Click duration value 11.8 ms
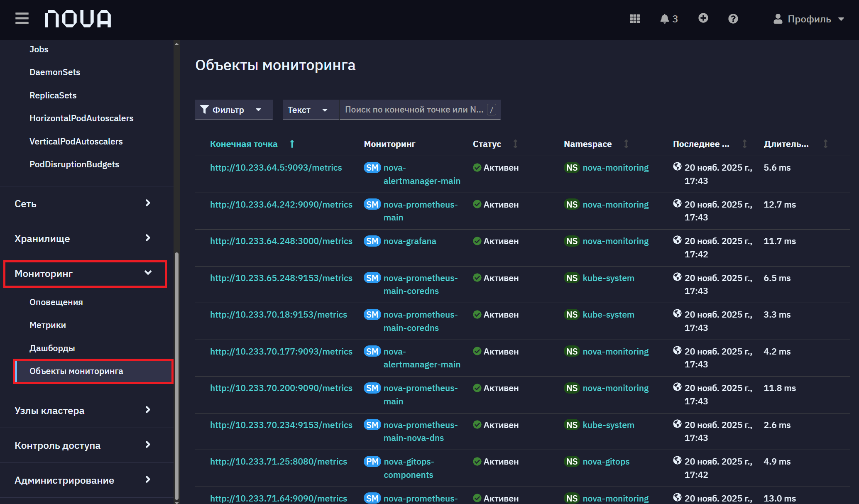Screen dimensions: 859x504 click(x=780, y=388)
